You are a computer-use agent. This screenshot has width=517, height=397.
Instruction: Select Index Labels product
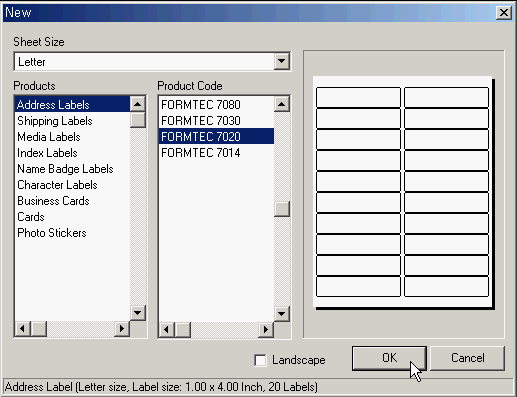pyautogui.click(x=72, y=153)
